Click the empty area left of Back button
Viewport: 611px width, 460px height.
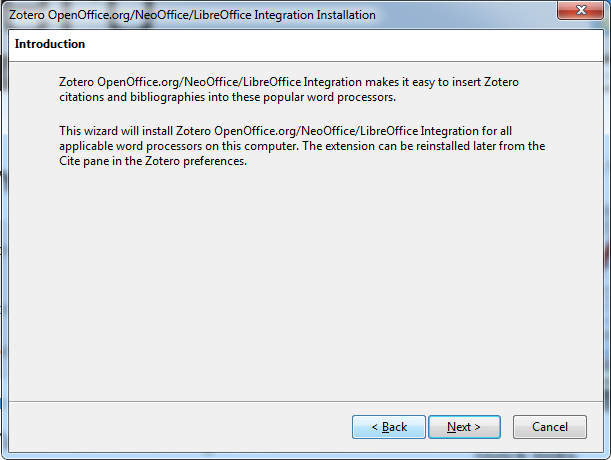179,427
